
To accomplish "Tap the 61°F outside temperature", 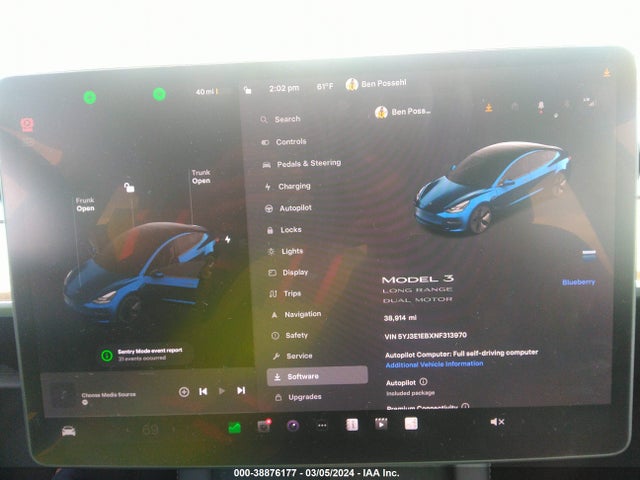I will [325, 87].
